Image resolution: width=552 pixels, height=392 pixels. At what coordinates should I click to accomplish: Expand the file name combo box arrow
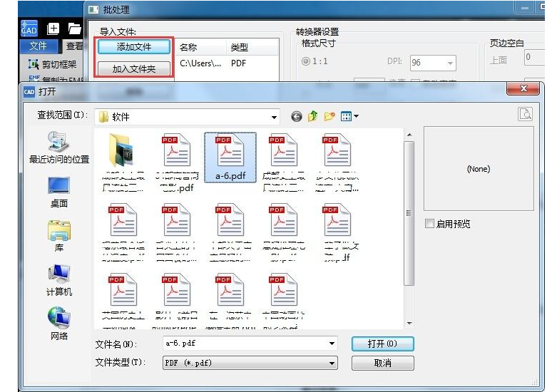pyautogui.click(x=332, y=344)
